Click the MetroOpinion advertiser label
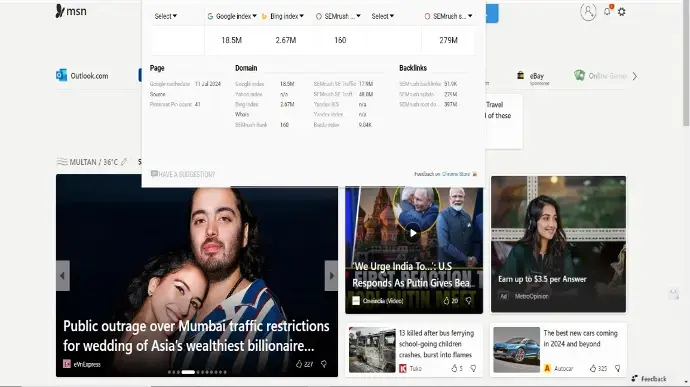The height and width of the screenshot is (387, 690). click(532, 296)
